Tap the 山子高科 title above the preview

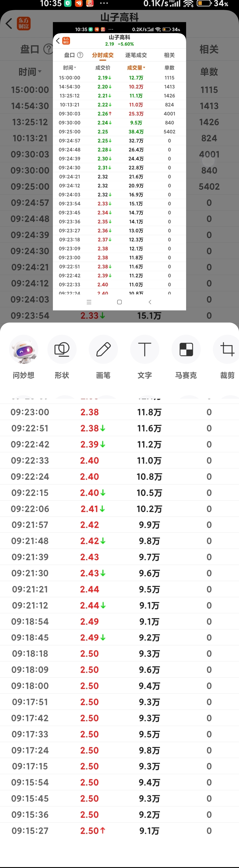pos(119,17)
